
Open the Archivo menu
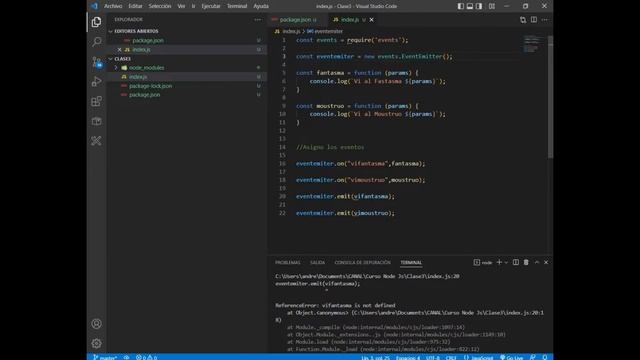point(113,6)
